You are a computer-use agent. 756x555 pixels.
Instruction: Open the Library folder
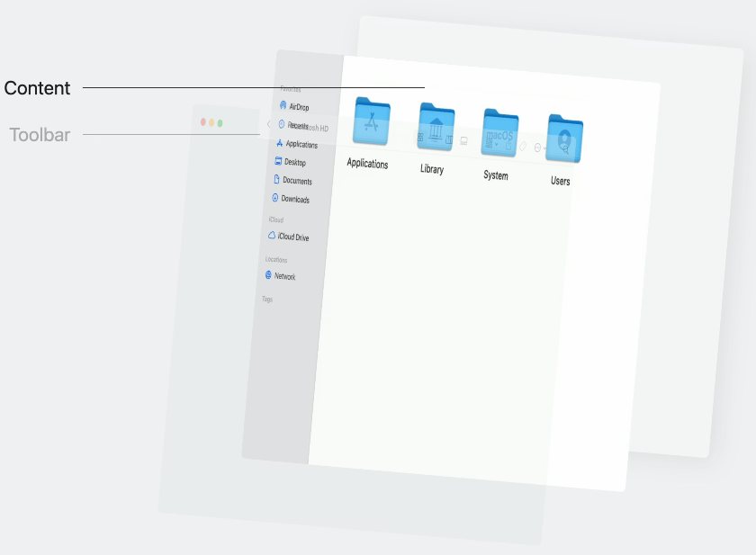(x=436, y=128)
